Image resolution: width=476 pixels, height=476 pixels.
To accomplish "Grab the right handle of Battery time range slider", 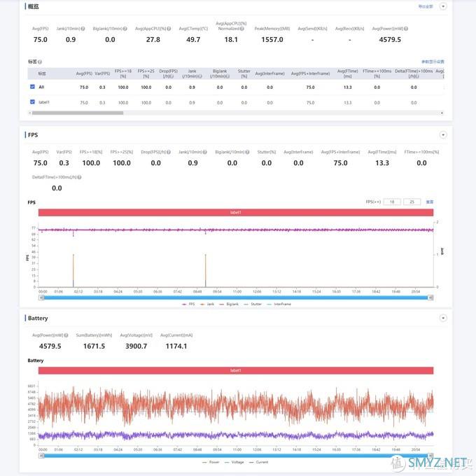I will tap(430, 456).
